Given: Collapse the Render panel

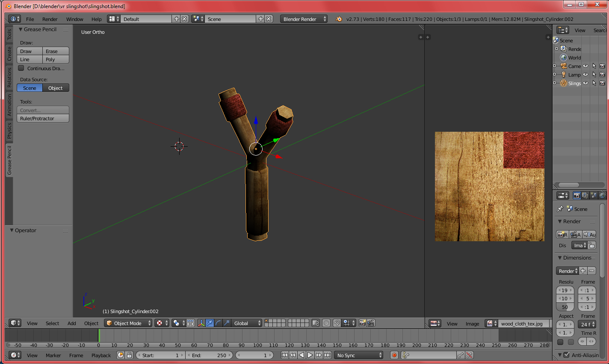Looking at the screenshot, I should tap(560, 222).
